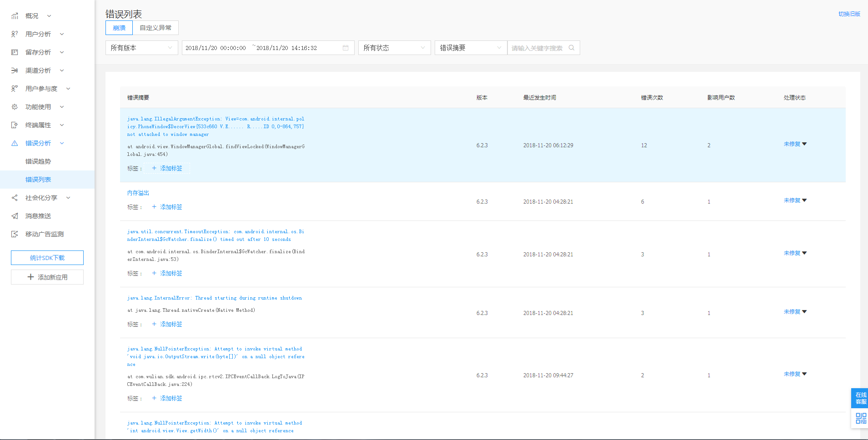Image resolution: width=868 pixels, height=440 pixels.
Task: Switch to the 崩溃 tab
Action: coord(119,28)
